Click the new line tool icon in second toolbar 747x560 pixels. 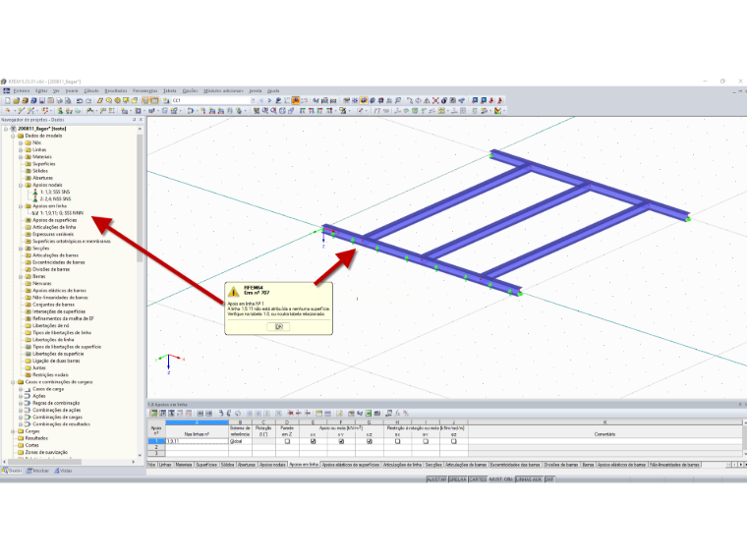(21, 110)
